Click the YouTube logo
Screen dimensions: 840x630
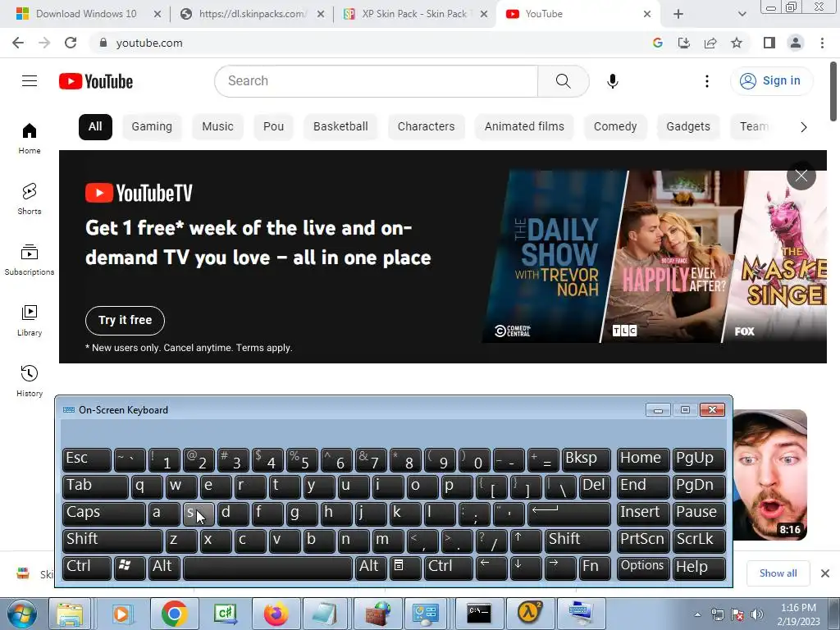coord(96,81)
